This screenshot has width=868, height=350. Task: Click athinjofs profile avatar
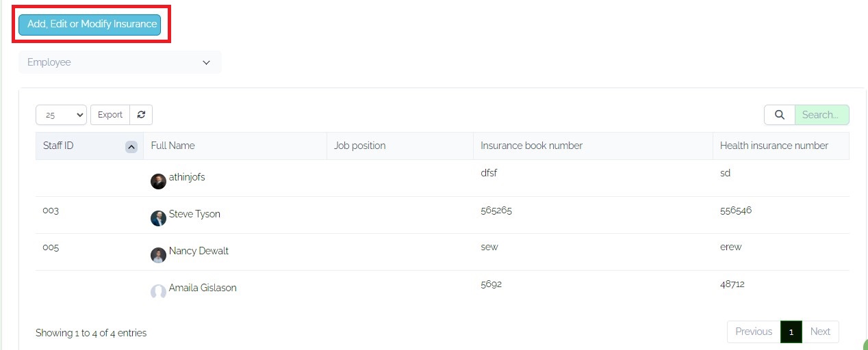click(x=158, y=181)
